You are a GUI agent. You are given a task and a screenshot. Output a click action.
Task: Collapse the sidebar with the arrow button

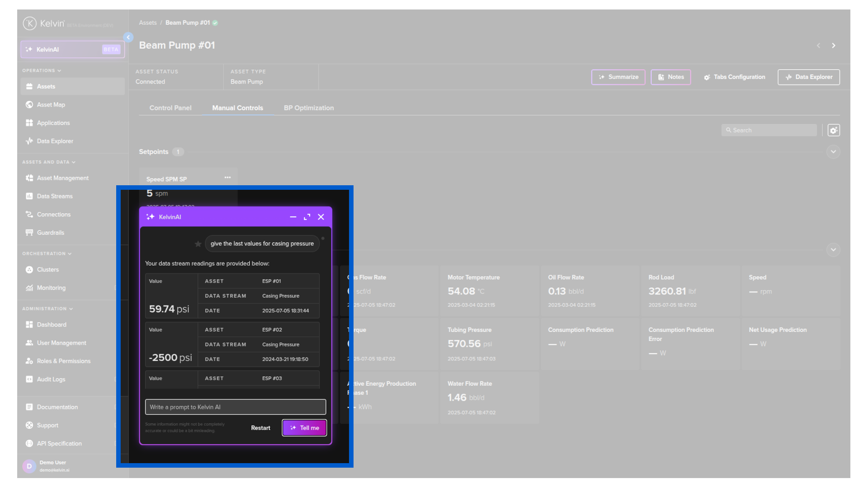128,38
